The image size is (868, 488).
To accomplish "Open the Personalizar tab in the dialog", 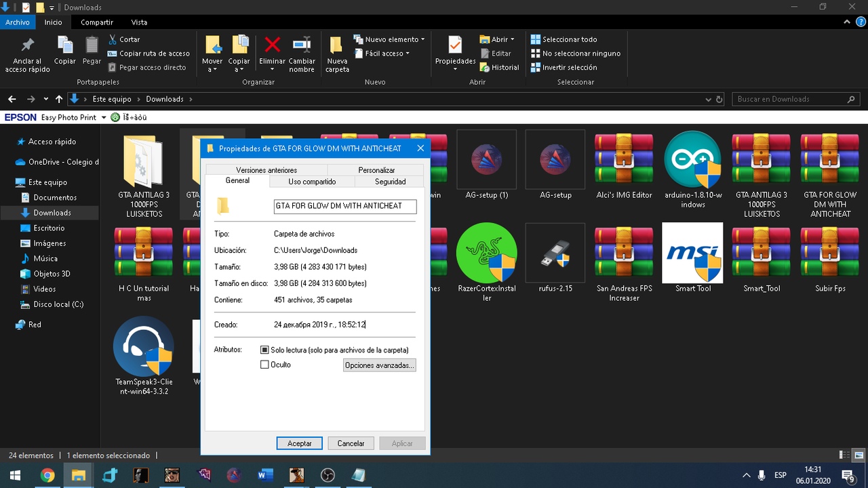I will click(376, 170).
